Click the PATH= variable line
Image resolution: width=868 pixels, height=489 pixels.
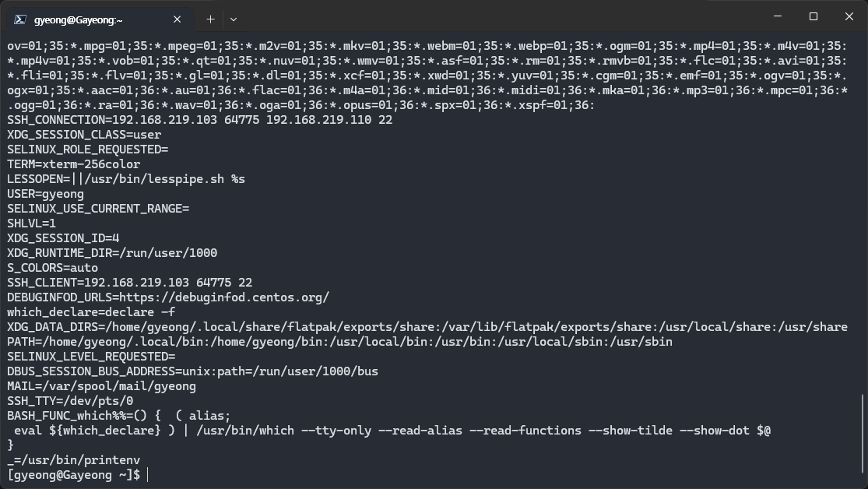(339, 341)
